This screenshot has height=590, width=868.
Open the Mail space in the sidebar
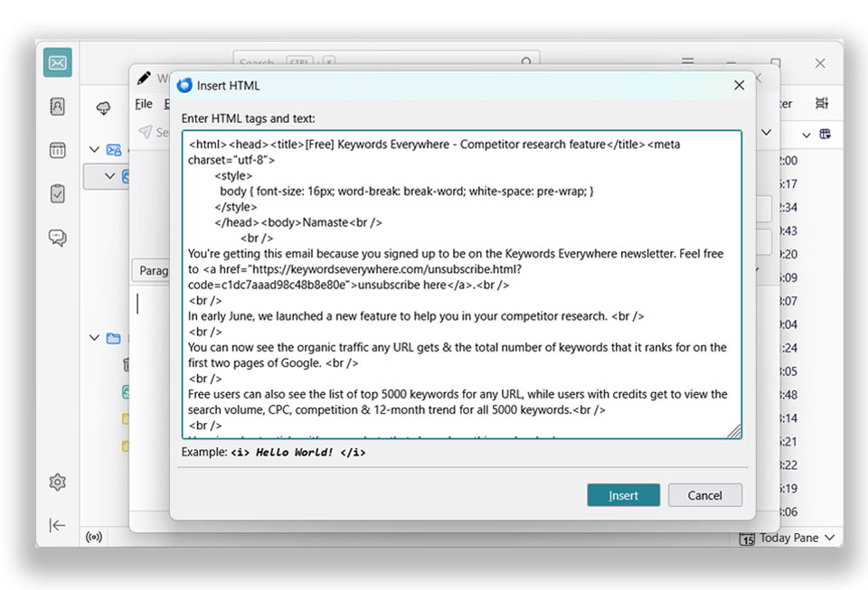(58, 62)
